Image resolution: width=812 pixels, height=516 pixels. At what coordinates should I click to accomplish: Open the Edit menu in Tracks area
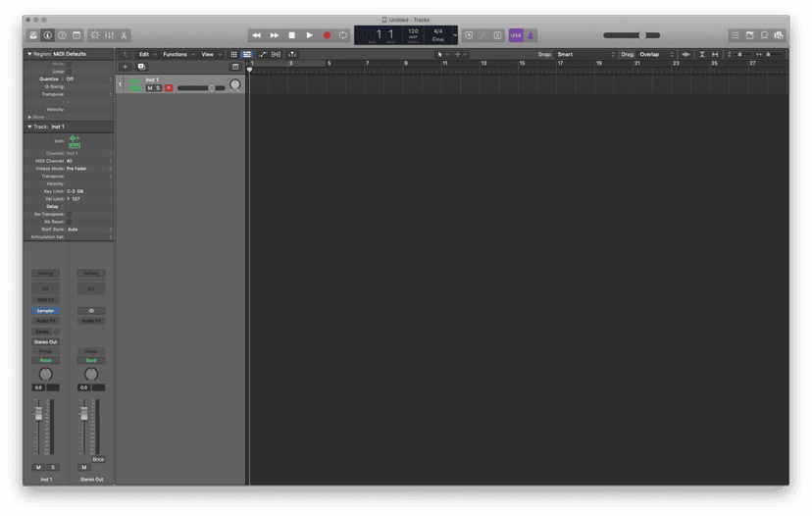coord(147,54)
